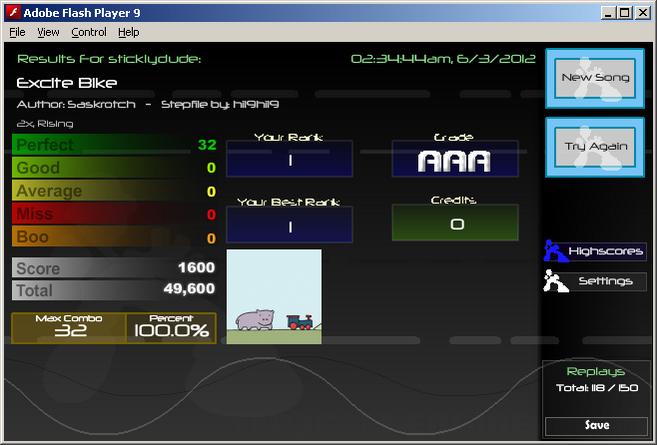The image size is (657, 445).
Task: Open the Control menu
Action: click(x=89, y=32)
